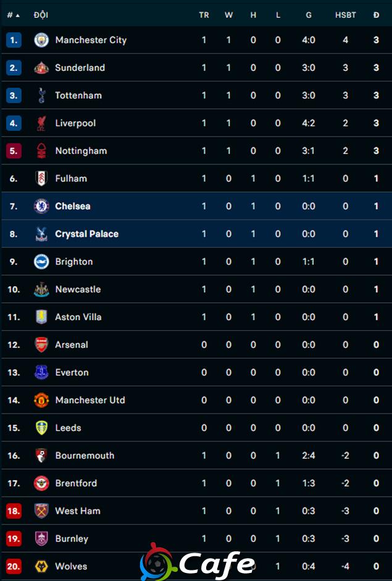Click the Leeds club crest

[x=41, y=428]
